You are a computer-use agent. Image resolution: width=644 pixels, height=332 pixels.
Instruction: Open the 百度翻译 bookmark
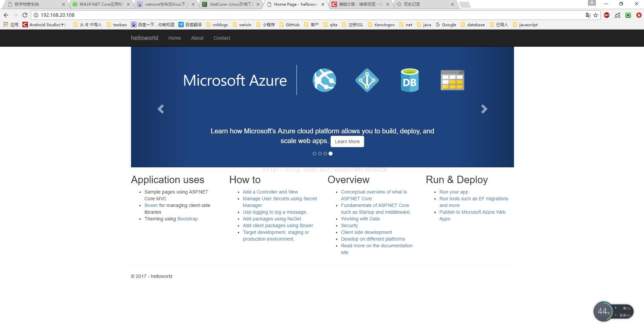pos(190,25)
